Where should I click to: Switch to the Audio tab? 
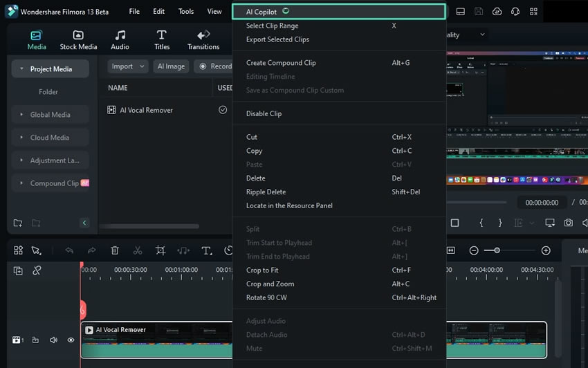(x=120, y=40)
